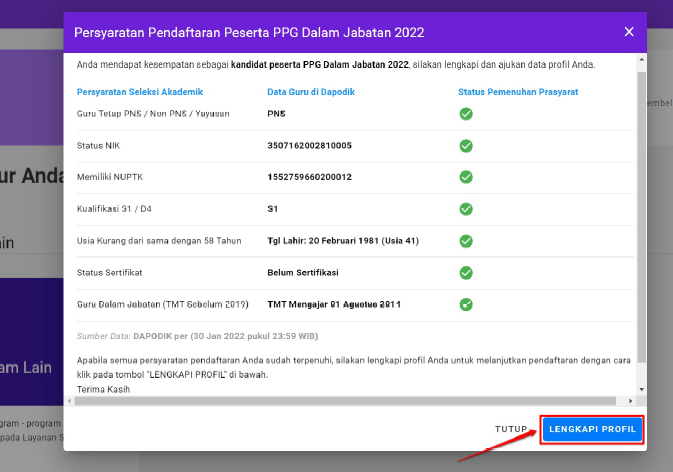Click green check icon for Memiliki NUPTK
Image resolution: width=673 pixels, height=472 pixels.
pos(466,177)
